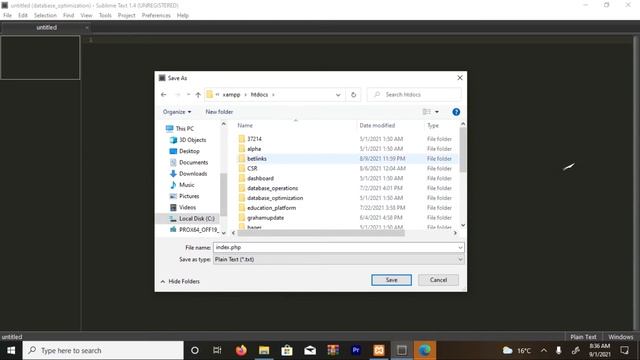
Task: Select the grahamupdate folder
Action: click(265, 218)
